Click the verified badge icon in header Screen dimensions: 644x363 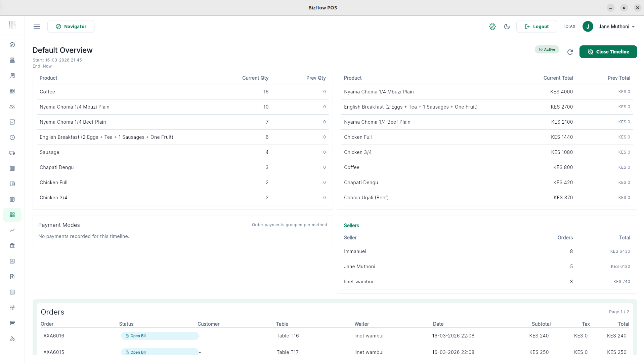[x=492, y=27]
